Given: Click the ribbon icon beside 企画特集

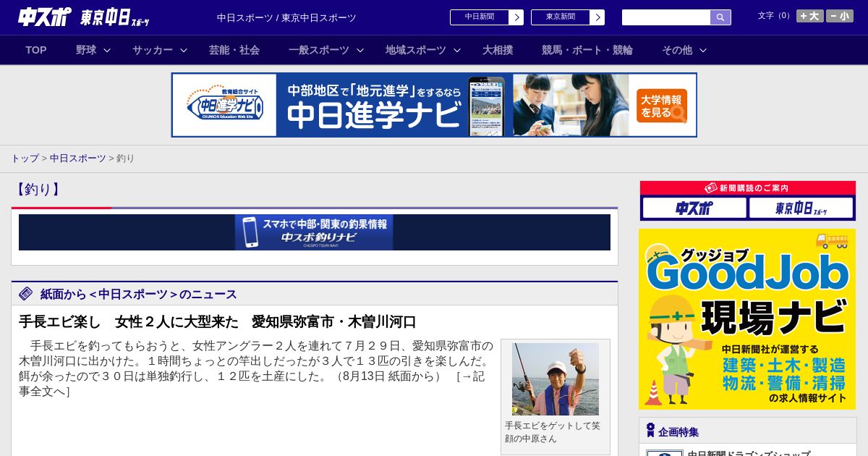Looking at the screenshot, I should coord(650,431).
